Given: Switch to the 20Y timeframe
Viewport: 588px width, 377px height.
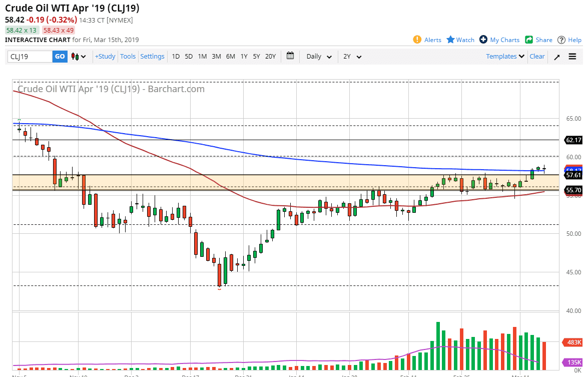Looking at the screenshot, I should tap(270, 57).
